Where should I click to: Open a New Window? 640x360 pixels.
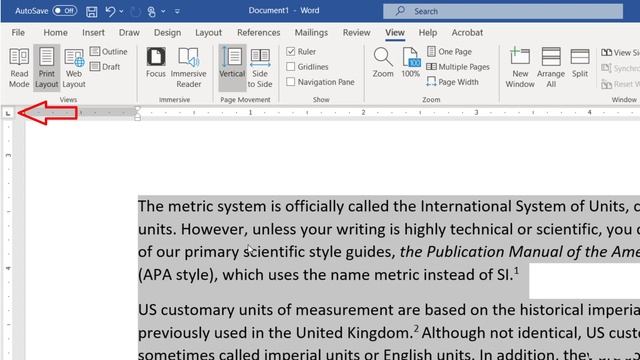(520, 67)
